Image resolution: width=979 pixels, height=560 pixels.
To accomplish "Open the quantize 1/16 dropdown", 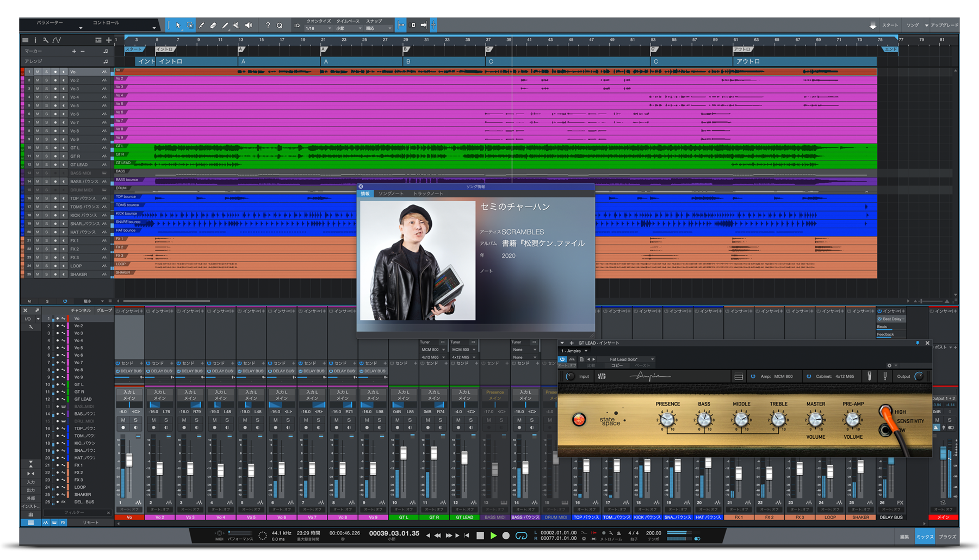I will (318, 28).
